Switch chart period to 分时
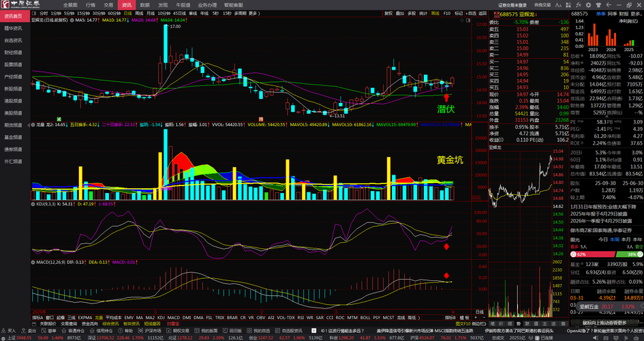Viewport: 644px width, 341px height. [x=44, y=13]
